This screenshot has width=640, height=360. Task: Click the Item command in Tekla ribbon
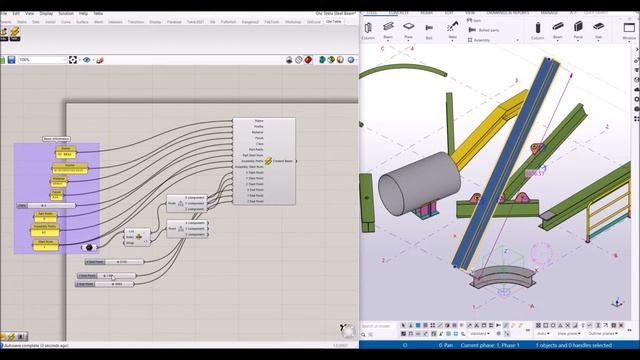pyautogui.click(x=474, y=20)
